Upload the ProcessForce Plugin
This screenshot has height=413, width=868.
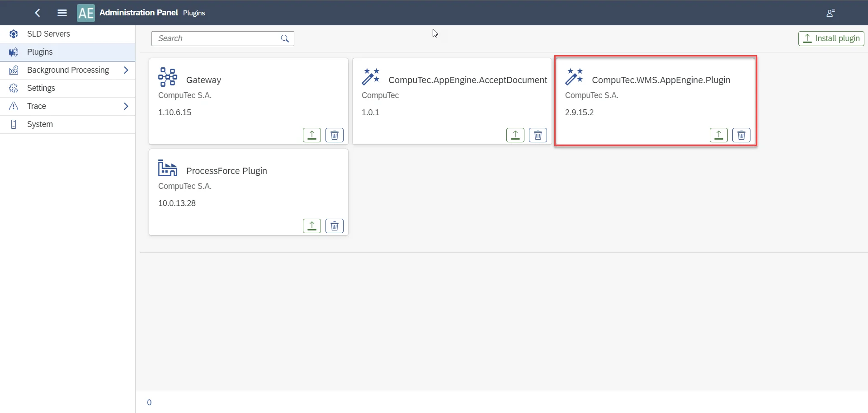coord(311,225)
